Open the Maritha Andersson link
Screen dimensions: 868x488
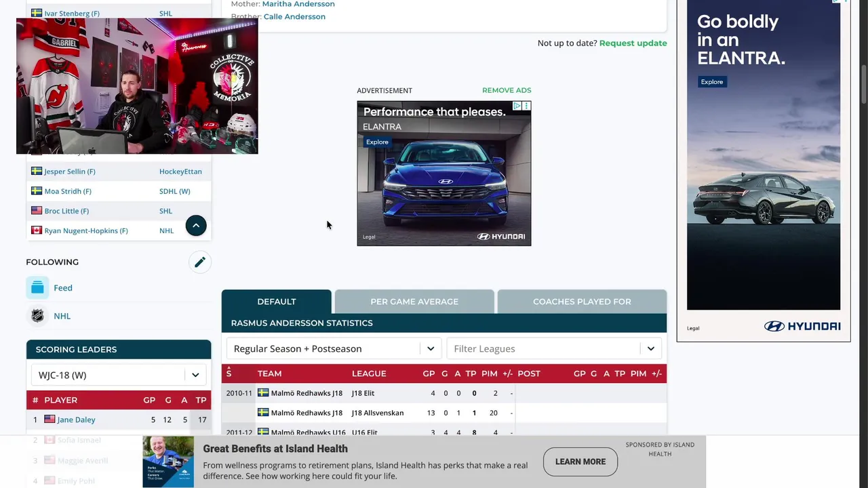tap(298, 4)
